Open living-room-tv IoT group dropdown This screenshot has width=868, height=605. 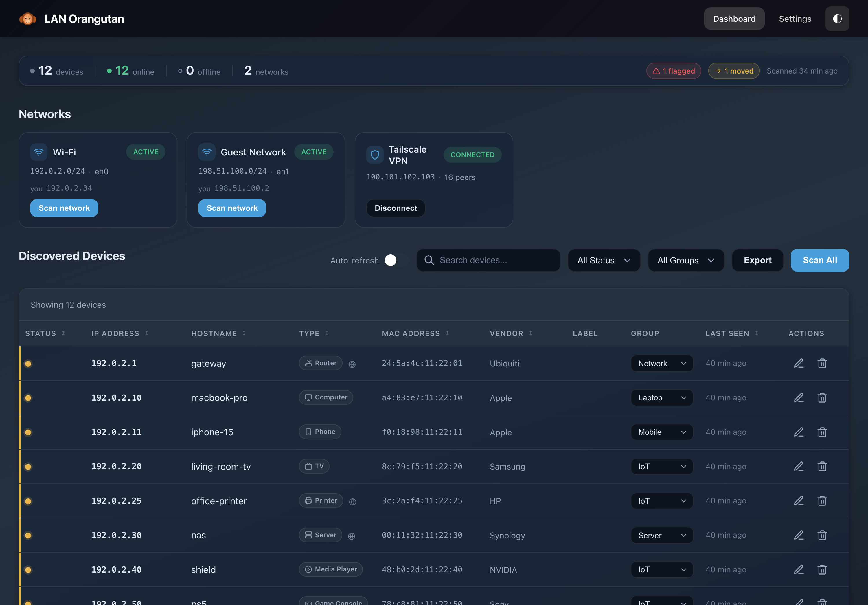point(662,467)
